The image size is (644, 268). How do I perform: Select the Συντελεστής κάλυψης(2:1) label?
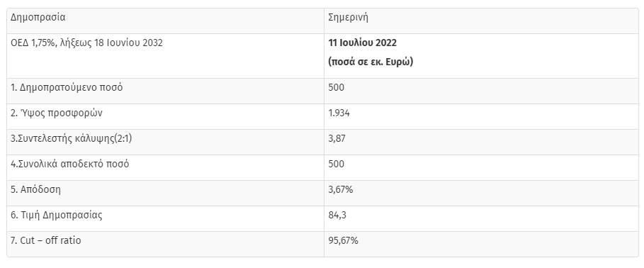(71, 138)
